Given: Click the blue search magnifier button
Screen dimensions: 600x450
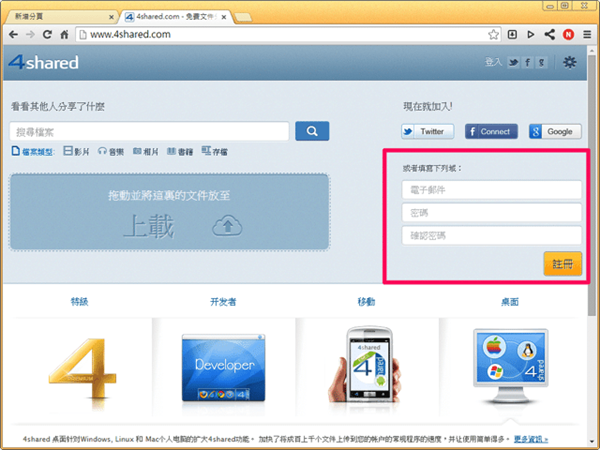Looking at the screenshot, I should coord(312,131).
